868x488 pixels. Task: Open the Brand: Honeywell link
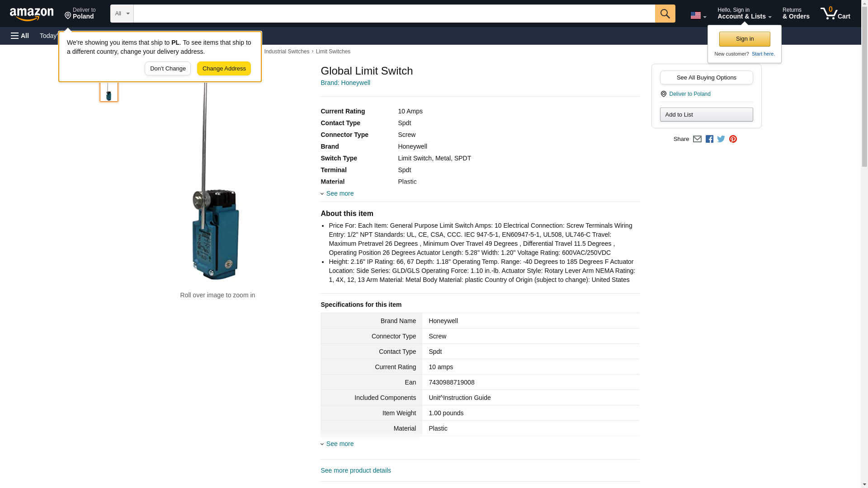[345, 83]
